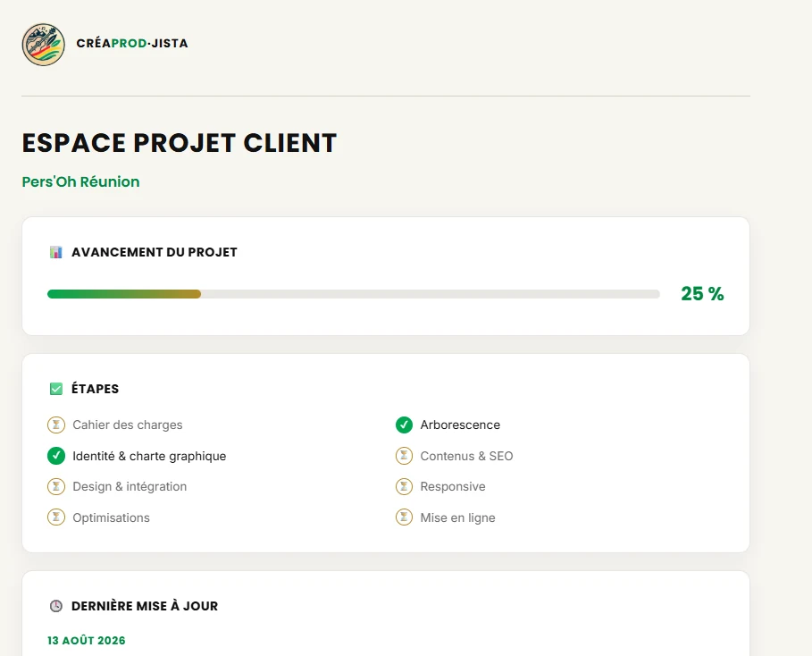Click the DERNIÈRE MISE À JOUR title
The image size is (812, 656).
(x=145, y=606)
